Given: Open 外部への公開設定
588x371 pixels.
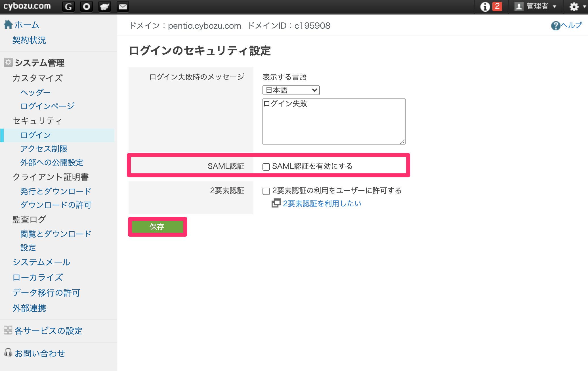Looking at the screenshot, I should 52,162.
